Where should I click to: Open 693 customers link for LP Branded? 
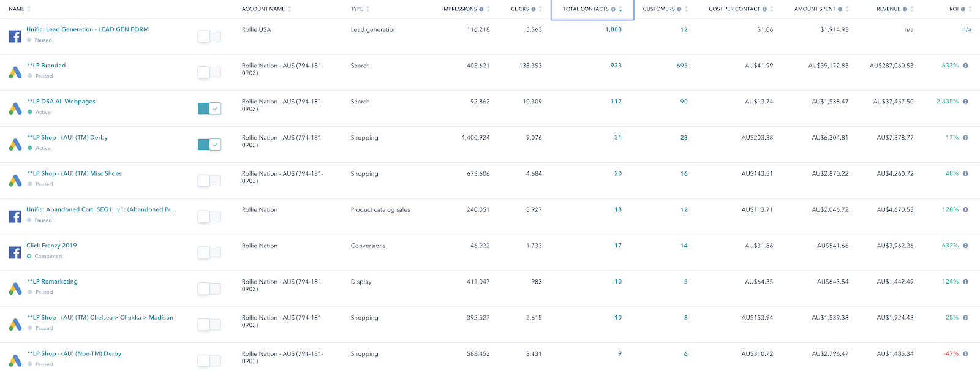pyautogui.click(x=682, y=66)
